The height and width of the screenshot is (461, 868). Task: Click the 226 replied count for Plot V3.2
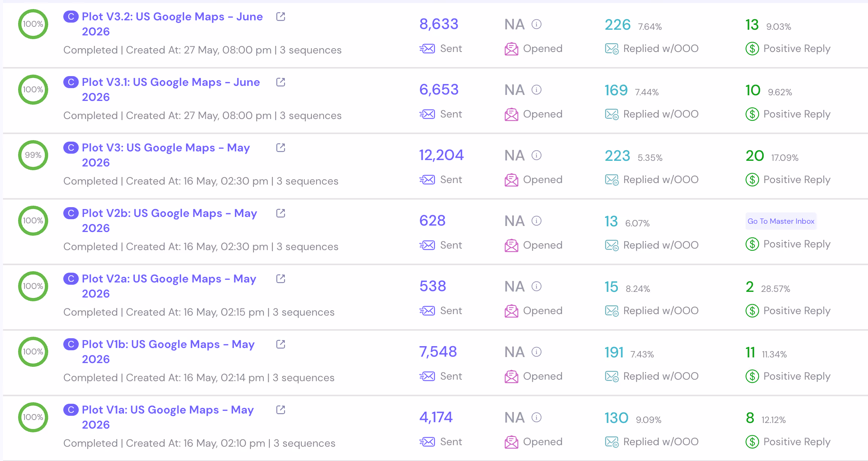pos(617,24)
